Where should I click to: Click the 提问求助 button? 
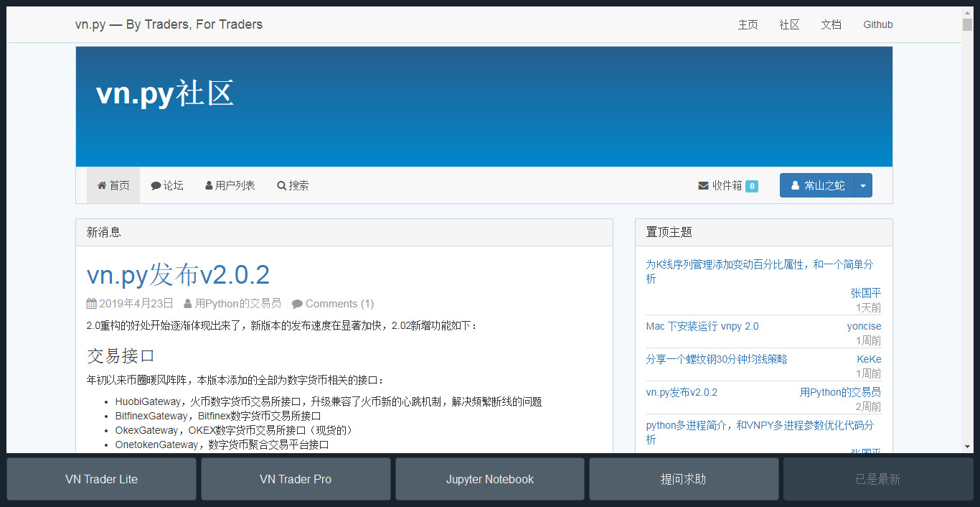pos(684,479)
